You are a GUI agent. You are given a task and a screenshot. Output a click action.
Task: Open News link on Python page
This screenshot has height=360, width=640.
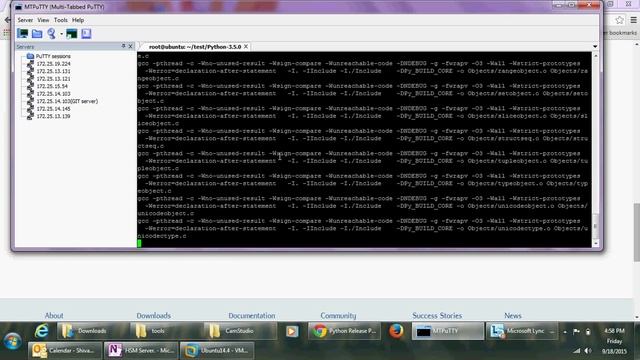[513, 316]
